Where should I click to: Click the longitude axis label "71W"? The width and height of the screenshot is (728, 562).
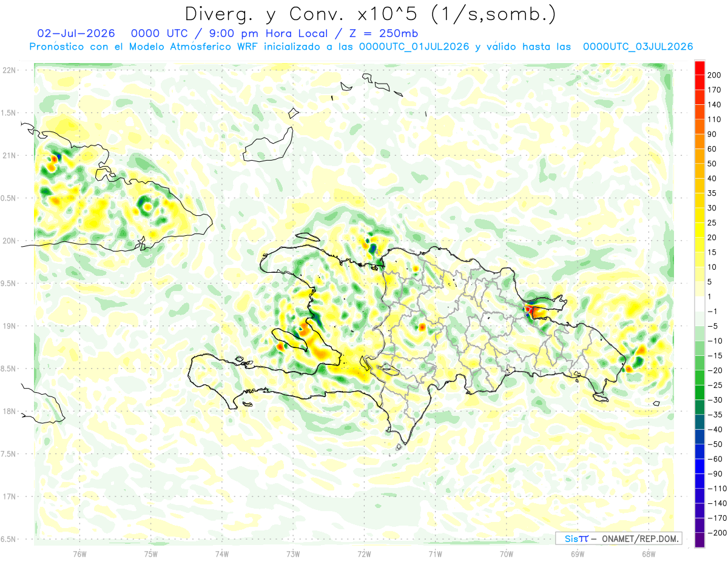pos(435,553)
